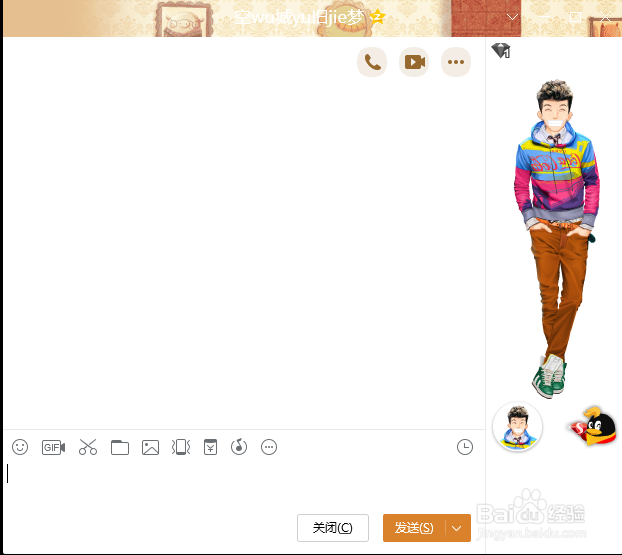Open more tools in input toolbar
Viewport: 622px width, 555px height.
click(x=269, y=447)
